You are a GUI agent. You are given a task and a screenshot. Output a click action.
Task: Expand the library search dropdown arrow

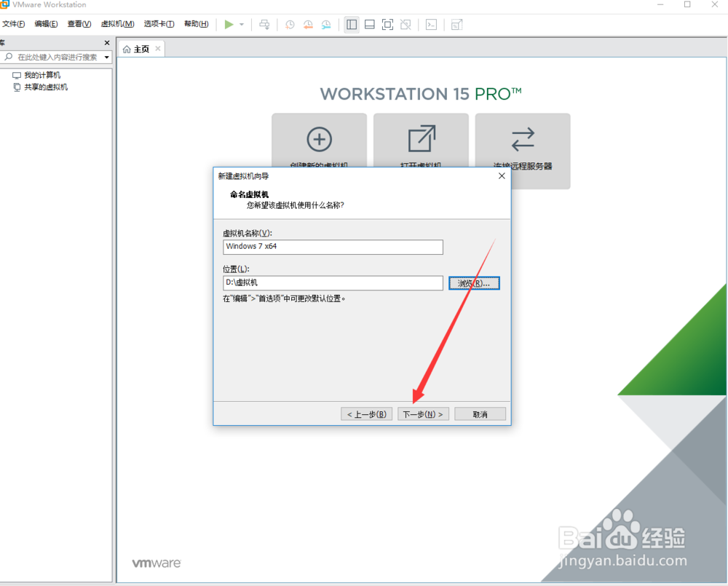click(107, 58)
